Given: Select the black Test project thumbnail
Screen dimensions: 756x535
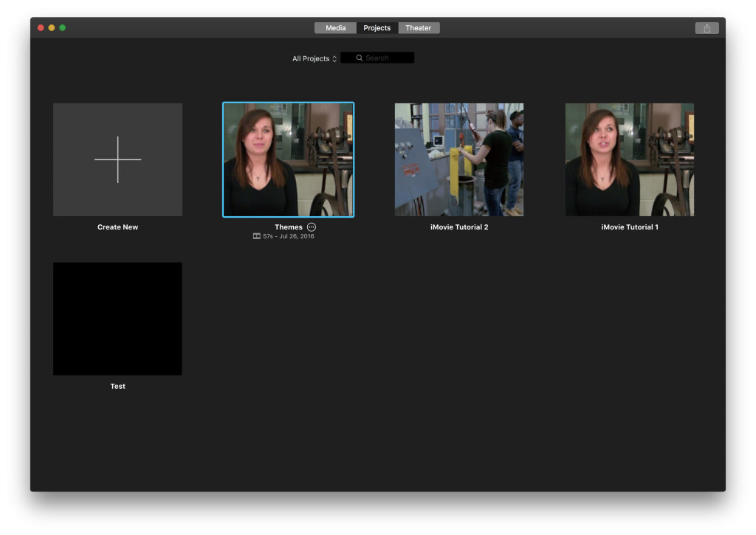Looking at the screenshot, I should coord(117,319).
